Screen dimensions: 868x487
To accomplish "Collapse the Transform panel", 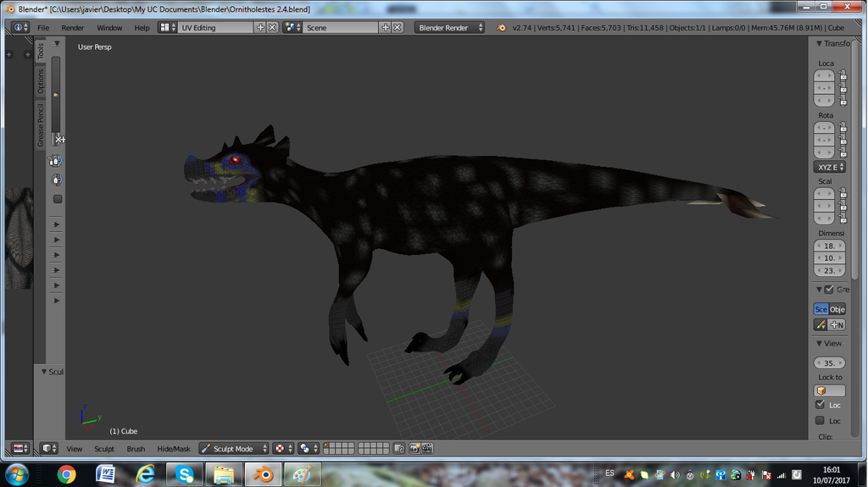I will tap(819, 44).
